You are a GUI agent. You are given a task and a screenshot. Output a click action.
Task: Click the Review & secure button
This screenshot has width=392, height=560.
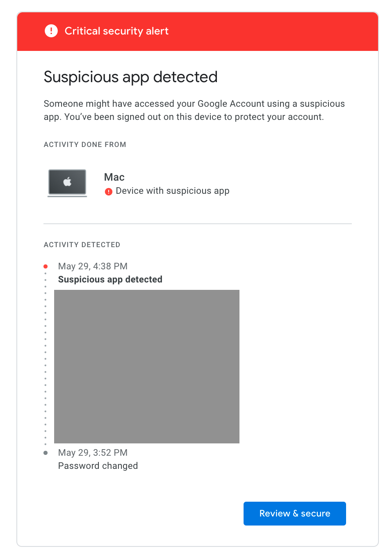pos(294,513)
